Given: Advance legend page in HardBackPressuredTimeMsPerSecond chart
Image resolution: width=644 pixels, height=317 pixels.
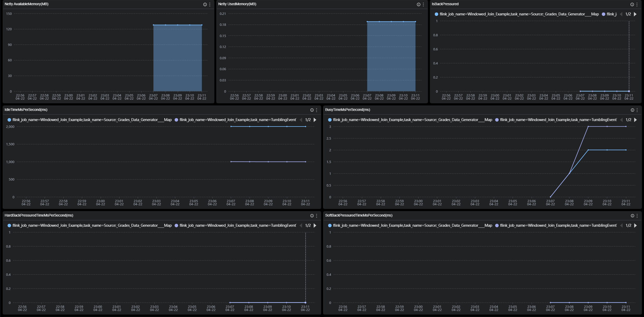Looking at the screenshot, I should 315,225.
